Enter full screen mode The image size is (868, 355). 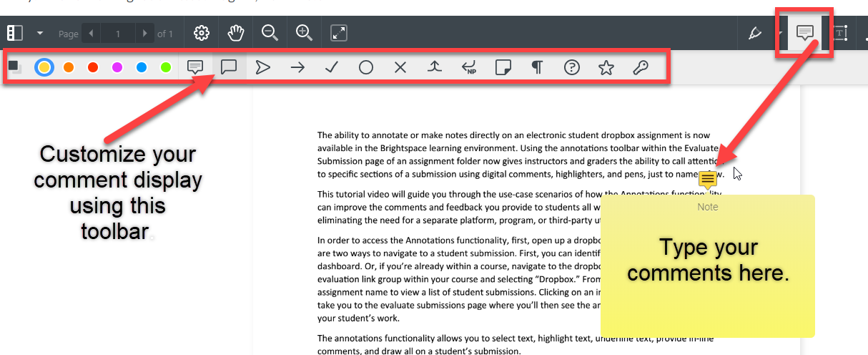[339, 33]
